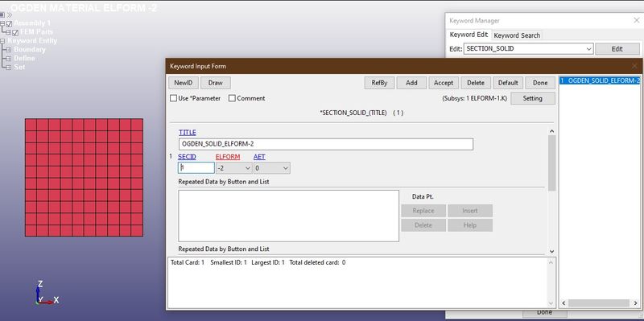This screenshot has height=321, width=644.
Task: Switch to the Keyword Search tab
Action: click(517, 35)
